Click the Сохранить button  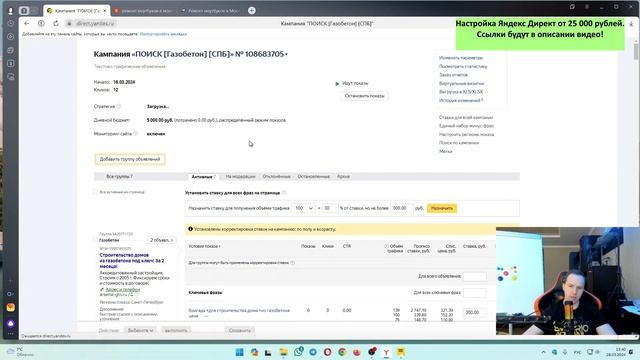click(x=240, y=330)
